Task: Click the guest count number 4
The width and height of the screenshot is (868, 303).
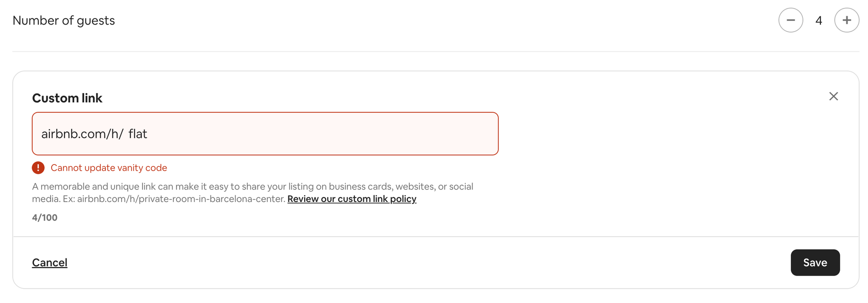Action: [819, 20]
